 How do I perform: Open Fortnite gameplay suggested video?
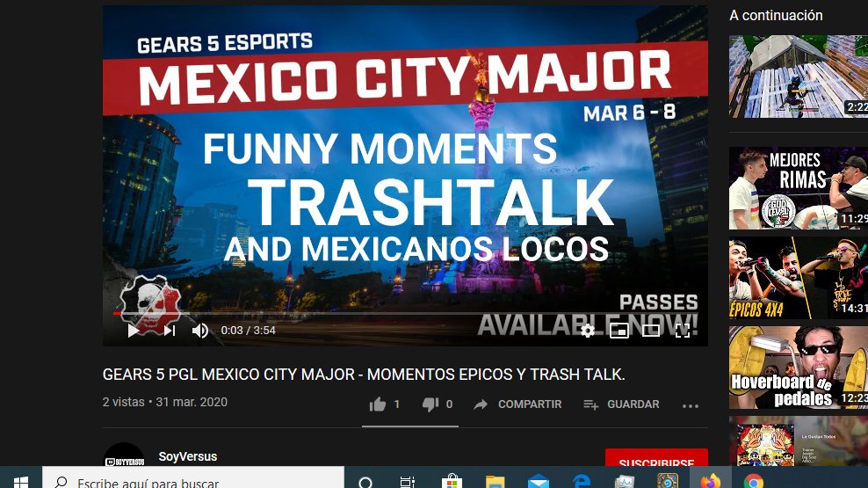click(x=799, y=76)
